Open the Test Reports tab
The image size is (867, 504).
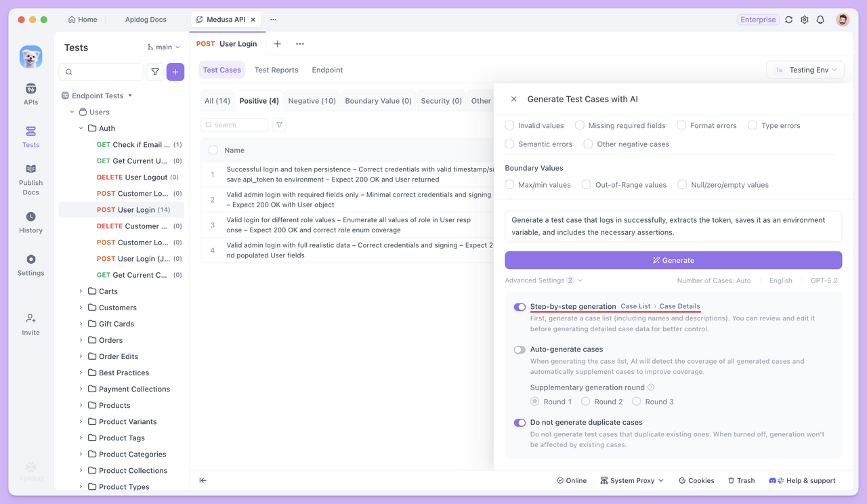pyautogui.click(x=276, y=70)
